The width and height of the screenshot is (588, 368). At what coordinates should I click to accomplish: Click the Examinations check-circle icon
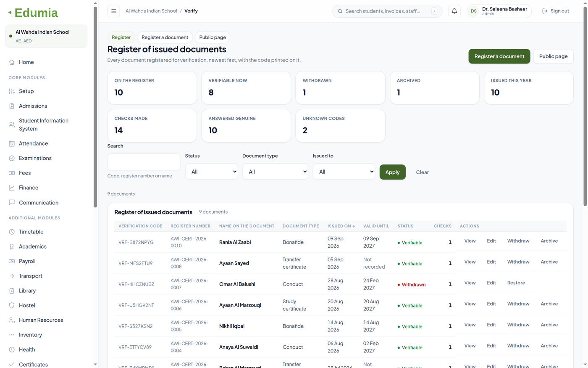coord(12,158)
